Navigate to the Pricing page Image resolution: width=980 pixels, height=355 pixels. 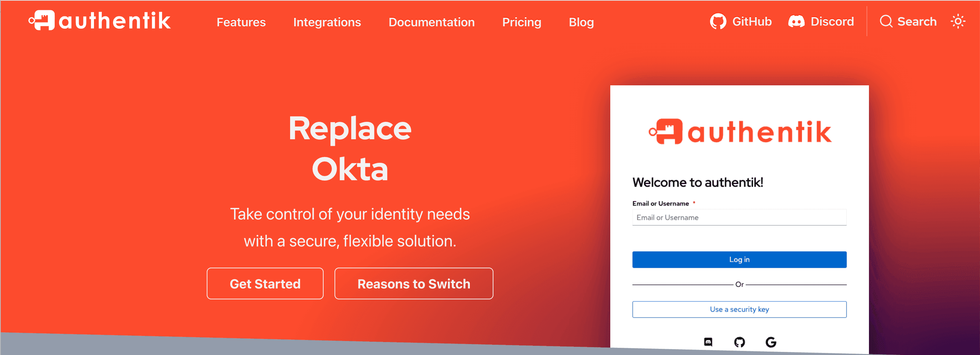click(x=521, y=23)
